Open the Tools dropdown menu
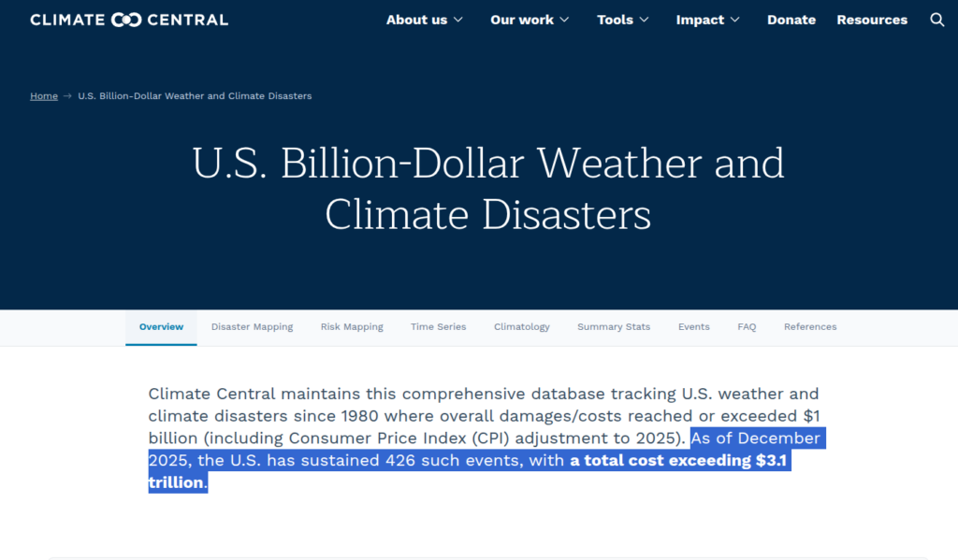 621,20
